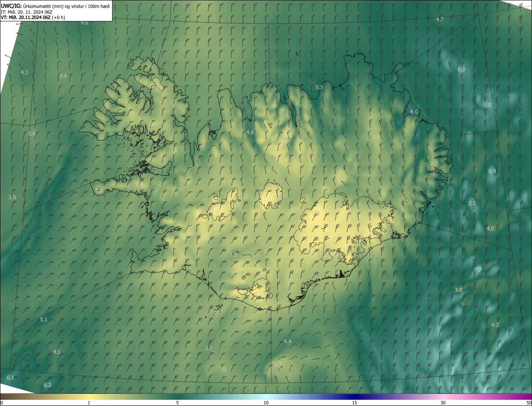
Task: Click the 3.3 value label on the map
Action: point(233,255)
